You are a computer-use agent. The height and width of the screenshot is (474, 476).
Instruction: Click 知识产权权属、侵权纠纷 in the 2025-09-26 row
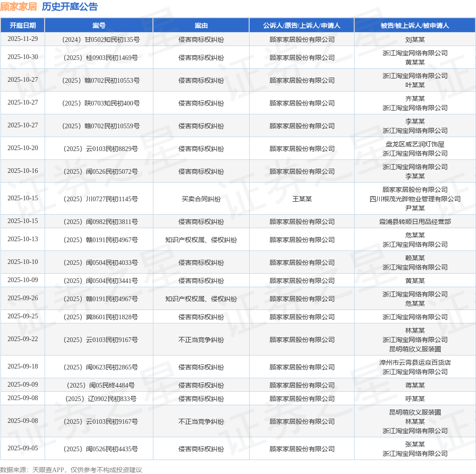click(201, 299)
